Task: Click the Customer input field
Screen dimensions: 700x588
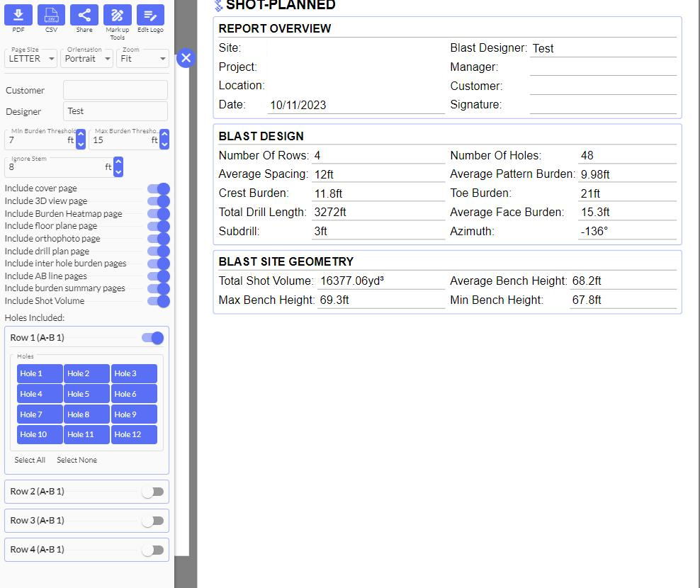Action: pyautogui.click(x=115, y=90)
